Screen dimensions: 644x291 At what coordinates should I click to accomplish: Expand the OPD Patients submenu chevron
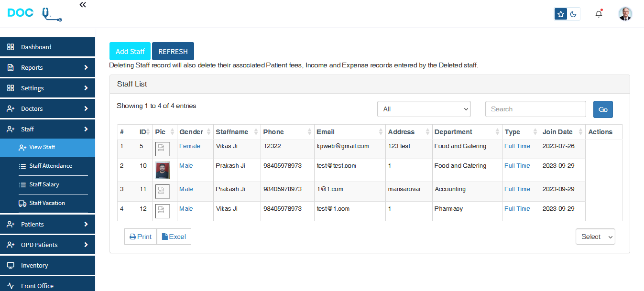tap(86, 245)
